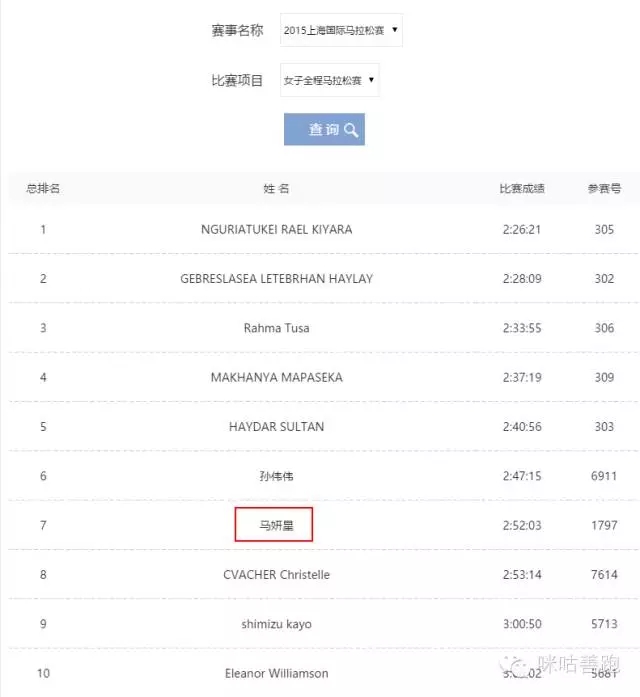Click HAYDAR SULTAN in fifth place
The width and height of the screenshot is (640, 697).
tap(276, 427)
